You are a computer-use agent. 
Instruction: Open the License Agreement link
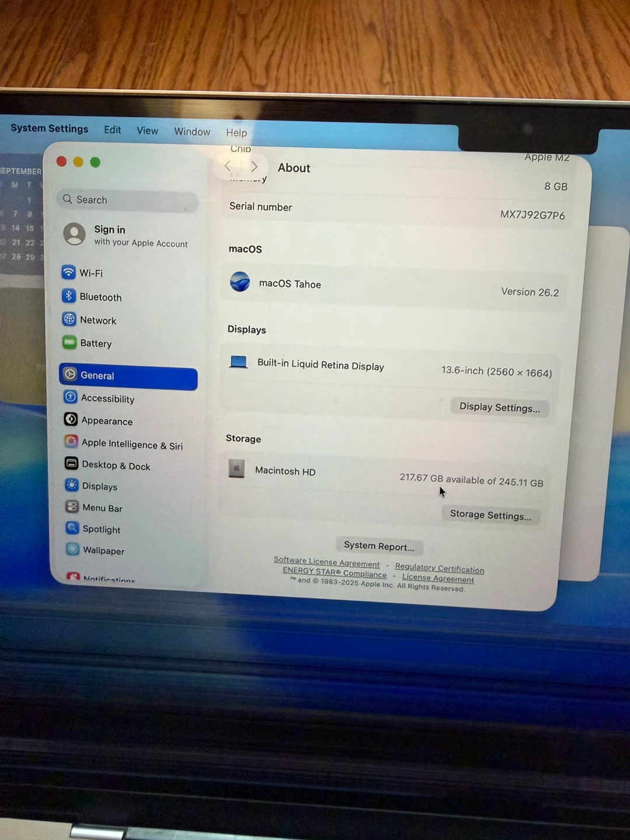click(438, 578)
